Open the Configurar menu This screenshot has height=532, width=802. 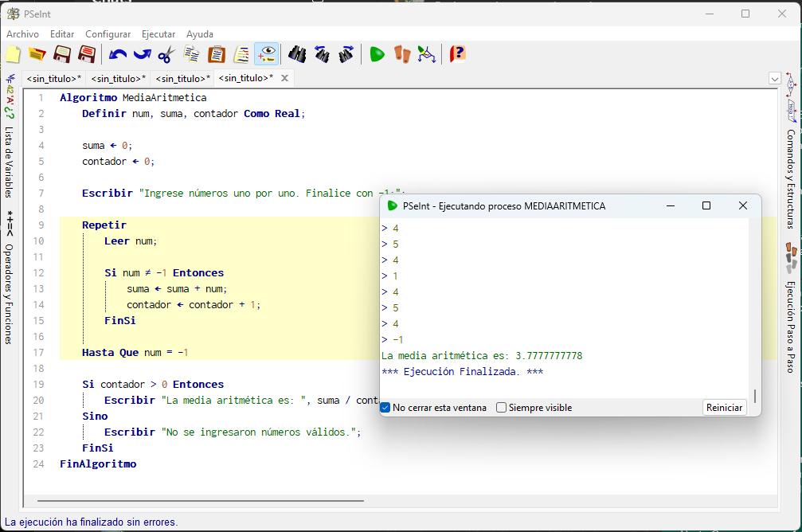tap(108, 34)
